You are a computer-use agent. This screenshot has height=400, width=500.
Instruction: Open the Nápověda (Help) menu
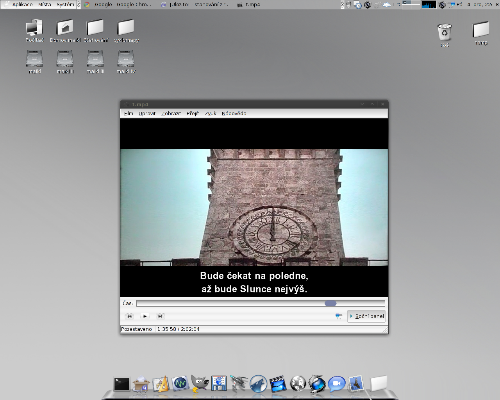point(234,113)
